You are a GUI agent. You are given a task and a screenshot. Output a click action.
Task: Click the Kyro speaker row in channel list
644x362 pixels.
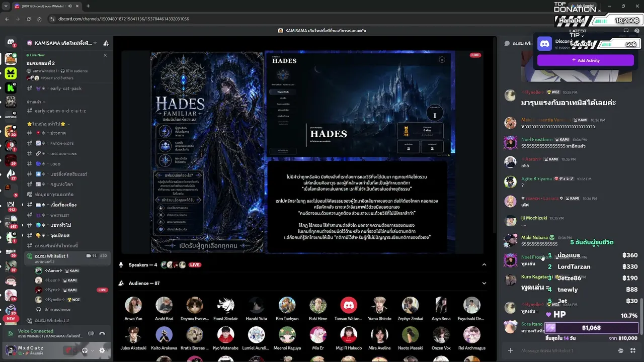tap(70, 290)
